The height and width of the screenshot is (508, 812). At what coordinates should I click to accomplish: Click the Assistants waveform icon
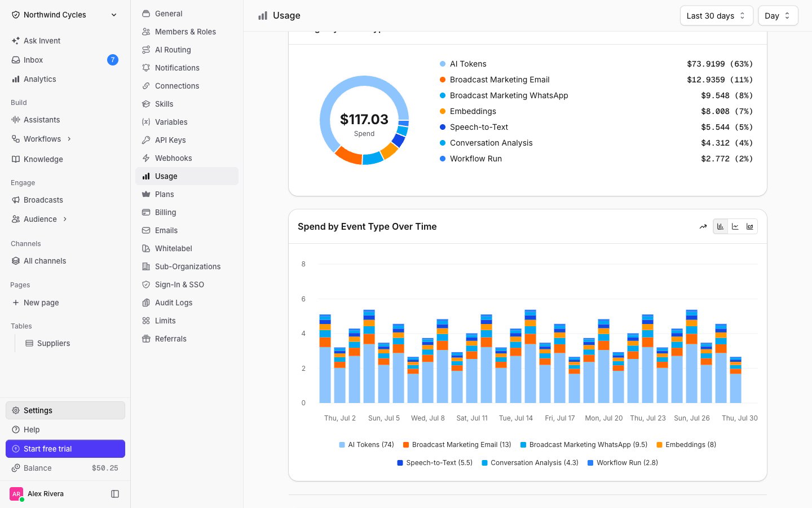(16, 120)
